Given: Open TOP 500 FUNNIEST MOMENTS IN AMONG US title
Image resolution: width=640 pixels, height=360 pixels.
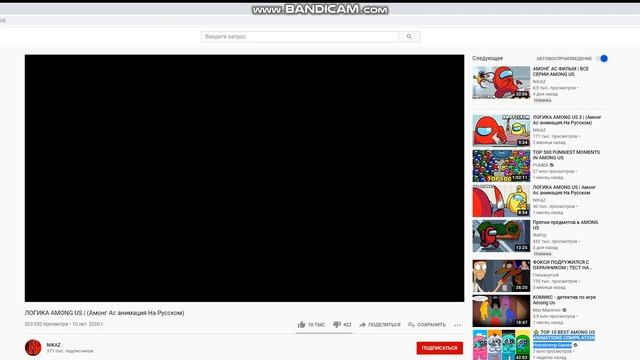Looking at the screenshot, I should pyautogui.click(x=566, y=155).
